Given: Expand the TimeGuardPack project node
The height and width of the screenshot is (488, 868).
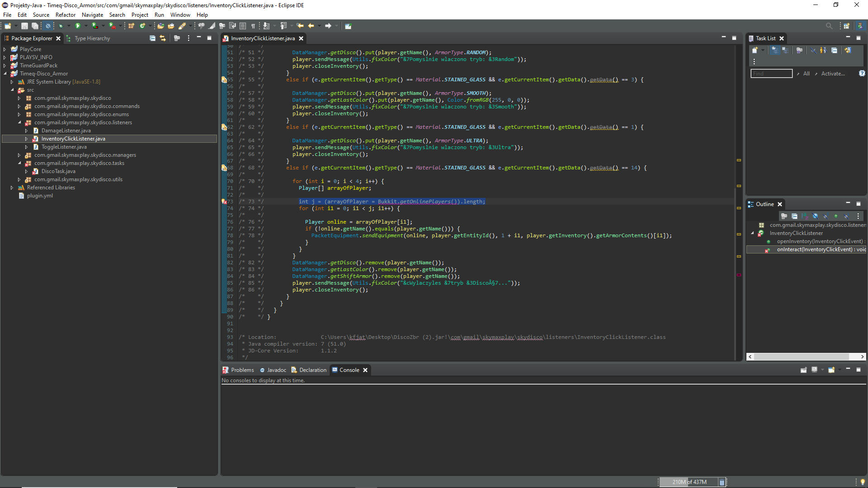Looking at the screenshot, I should [5, 66].
